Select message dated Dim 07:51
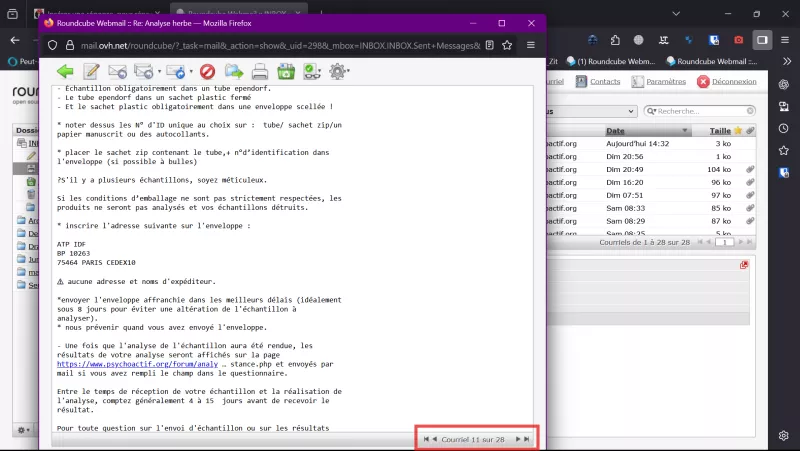This screenshot has width=800, height=451. point(651,195)
